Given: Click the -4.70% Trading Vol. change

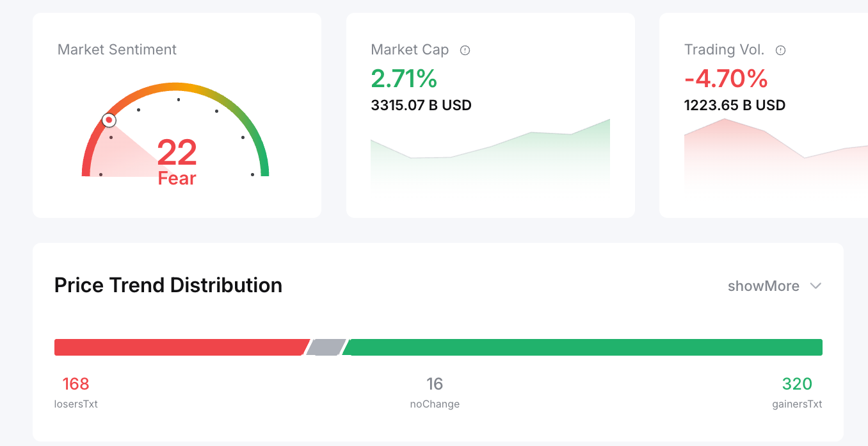Looking at the screenshot, I should [726, 79].
